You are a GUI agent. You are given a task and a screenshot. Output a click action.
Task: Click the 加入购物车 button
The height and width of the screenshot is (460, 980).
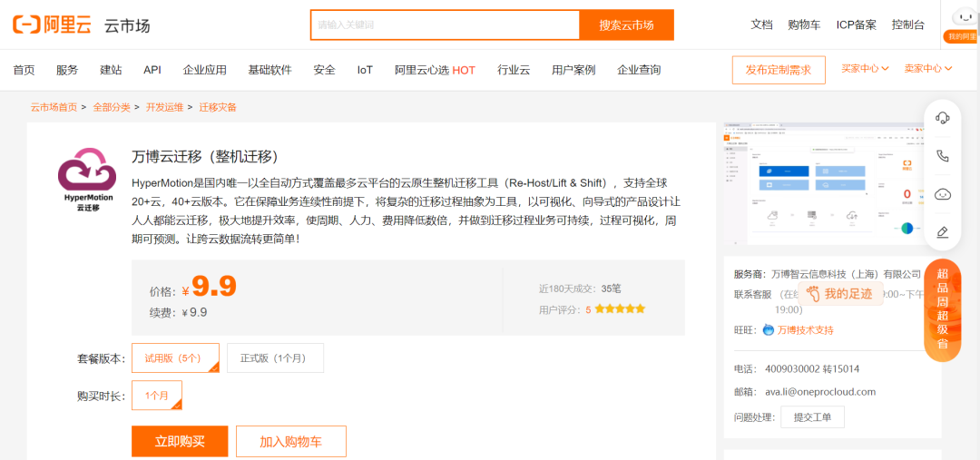(x=291, y=441)
